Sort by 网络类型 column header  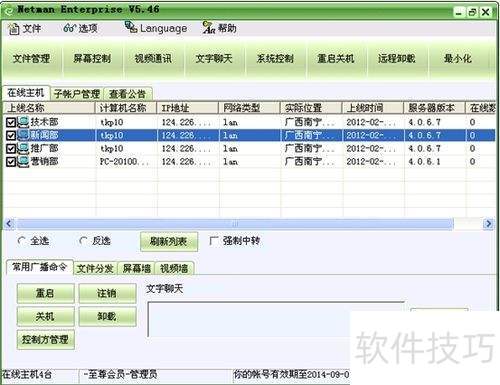(249, 108)
